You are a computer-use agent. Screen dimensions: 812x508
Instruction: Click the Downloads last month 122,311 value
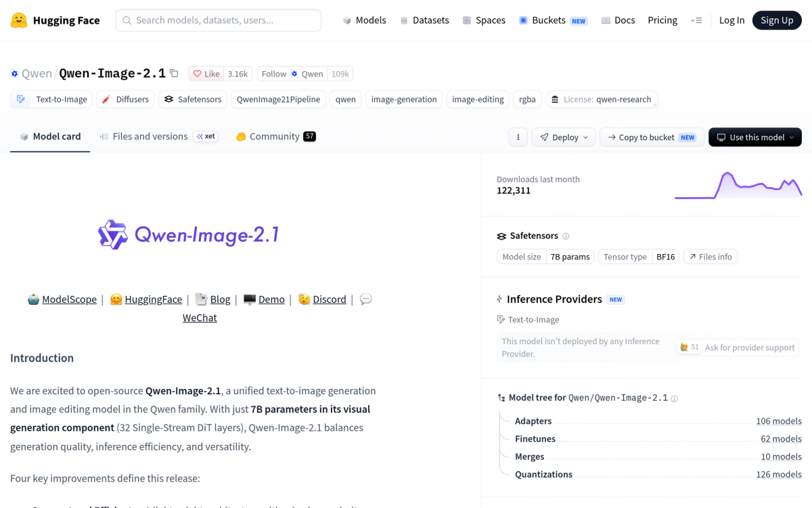click(514, 190)
